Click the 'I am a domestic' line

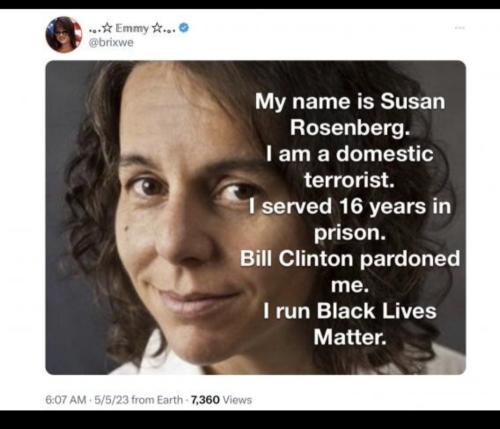tap(350, 154)
